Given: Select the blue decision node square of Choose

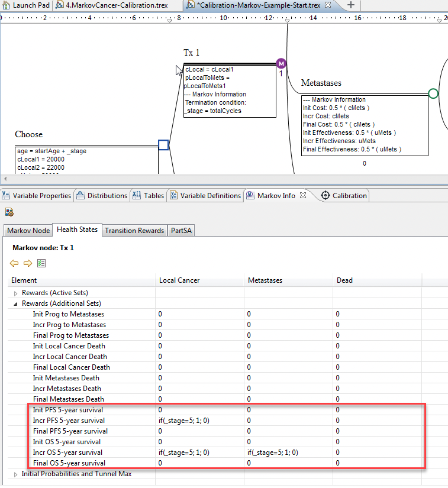Looking at the screenshot, I should pos(164,145).
